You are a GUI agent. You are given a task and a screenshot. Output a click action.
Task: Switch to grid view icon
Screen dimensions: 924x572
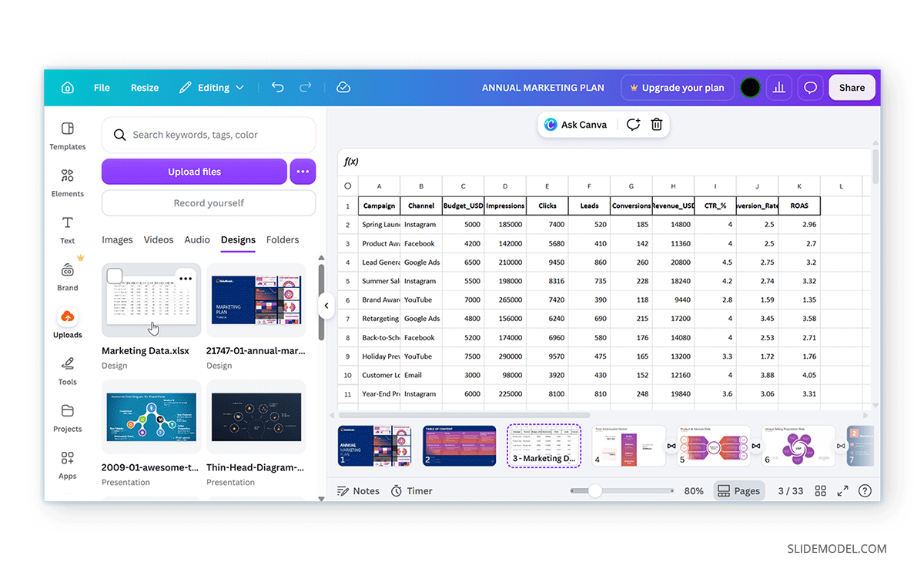click(821, 491)
